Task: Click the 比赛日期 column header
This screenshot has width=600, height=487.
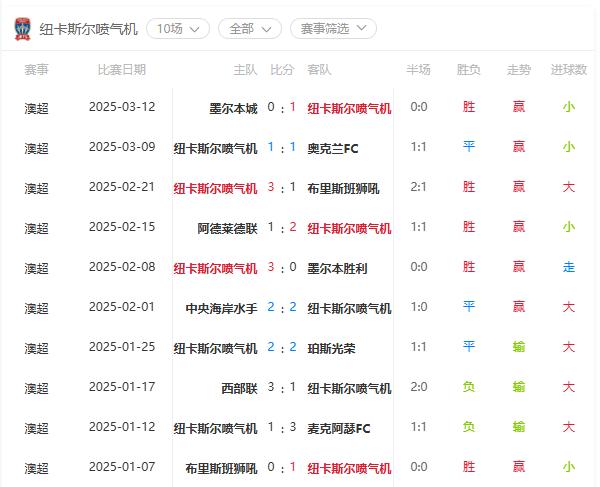Action: pyautogui.click(x=122, y=70)
